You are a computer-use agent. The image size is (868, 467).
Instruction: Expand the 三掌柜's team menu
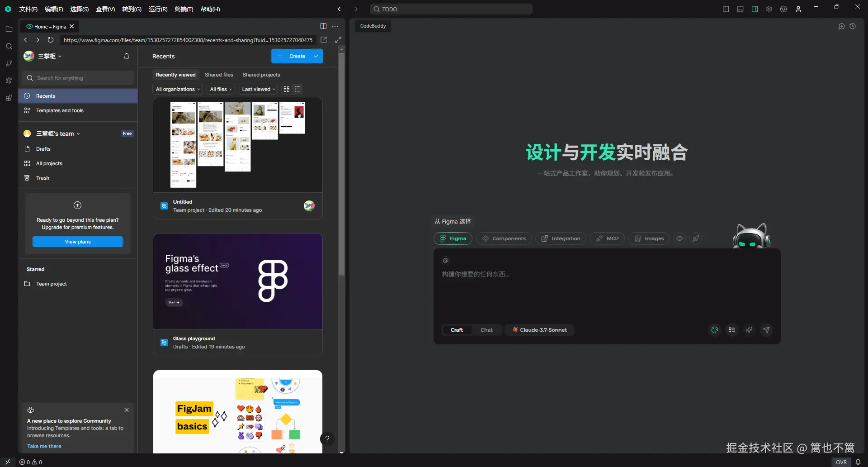(58, 133)
